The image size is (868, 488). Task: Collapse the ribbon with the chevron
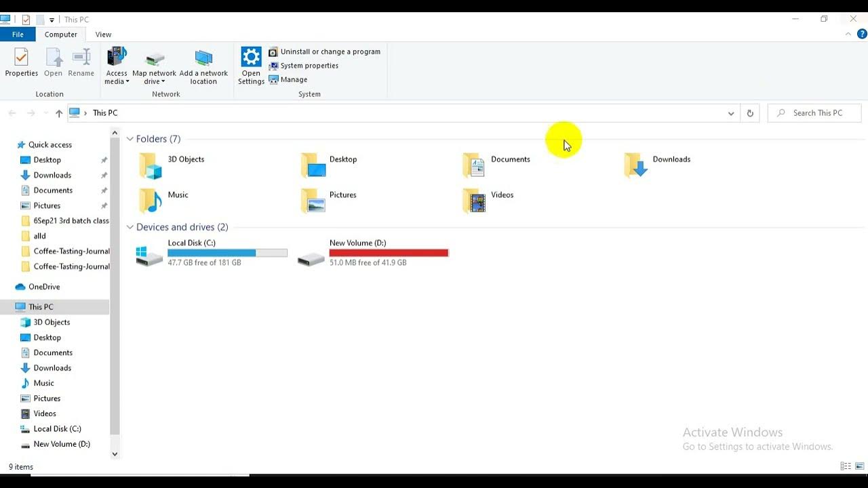pos(848,34)
